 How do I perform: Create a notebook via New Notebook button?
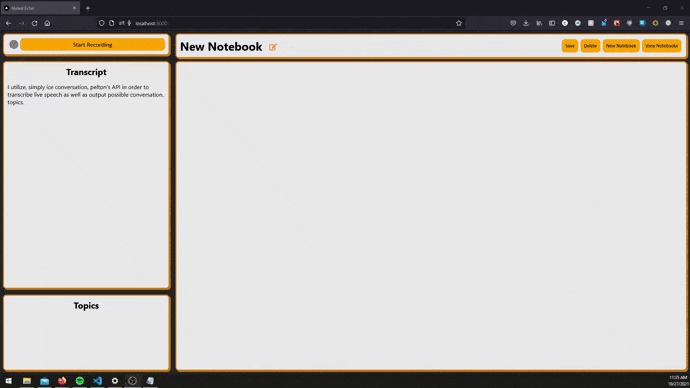620,46
